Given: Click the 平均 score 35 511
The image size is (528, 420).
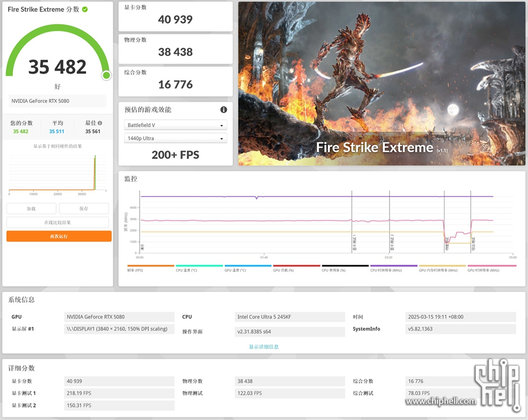Looking at the screenshot, I should [57, 131].
